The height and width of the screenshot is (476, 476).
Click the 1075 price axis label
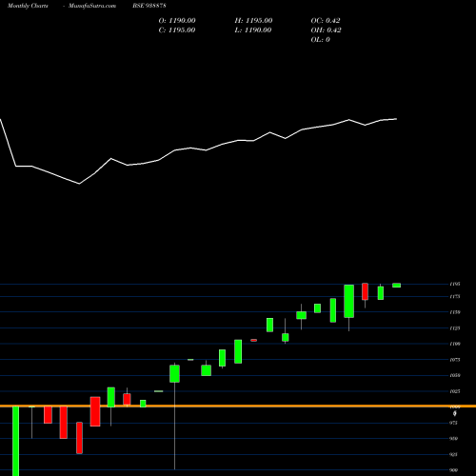tap(455, 360)
